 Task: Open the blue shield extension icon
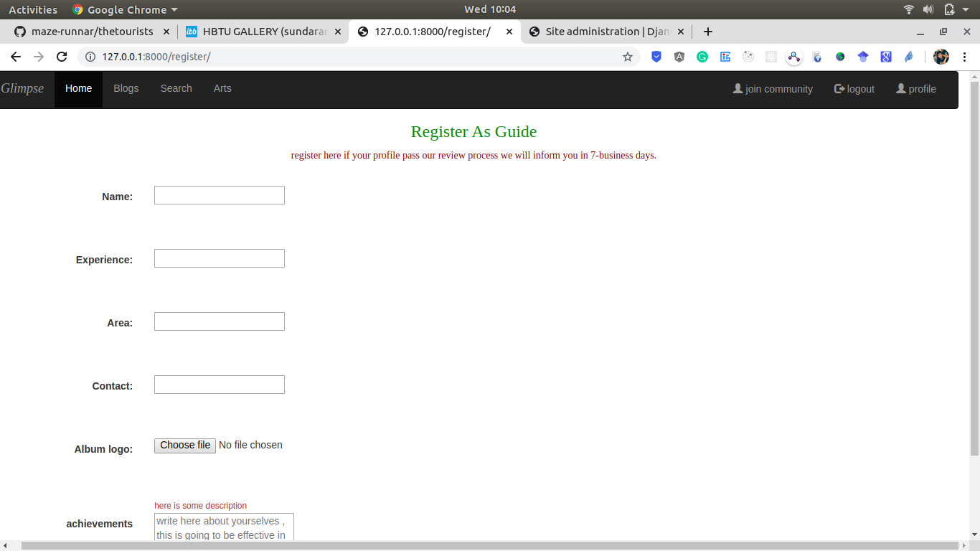656,56
